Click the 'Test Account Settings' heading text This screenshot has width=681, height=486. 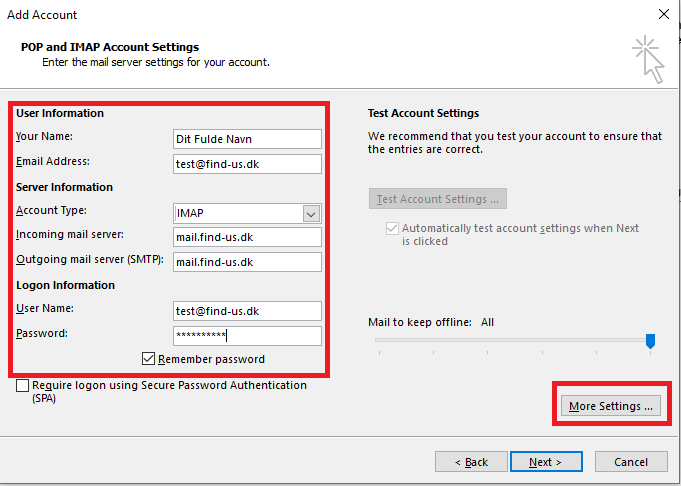click(423, 113)
